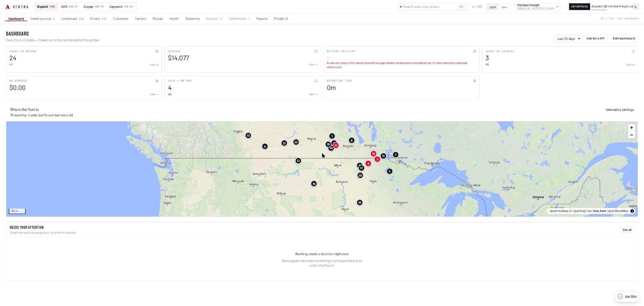Click the Enterprise plan badge

(580, 7)
